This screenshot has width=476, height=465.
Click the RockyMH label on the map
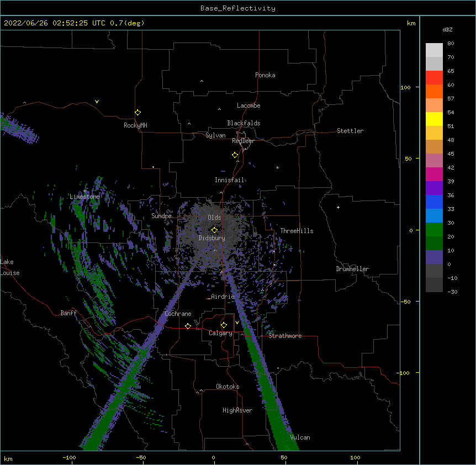135,125
